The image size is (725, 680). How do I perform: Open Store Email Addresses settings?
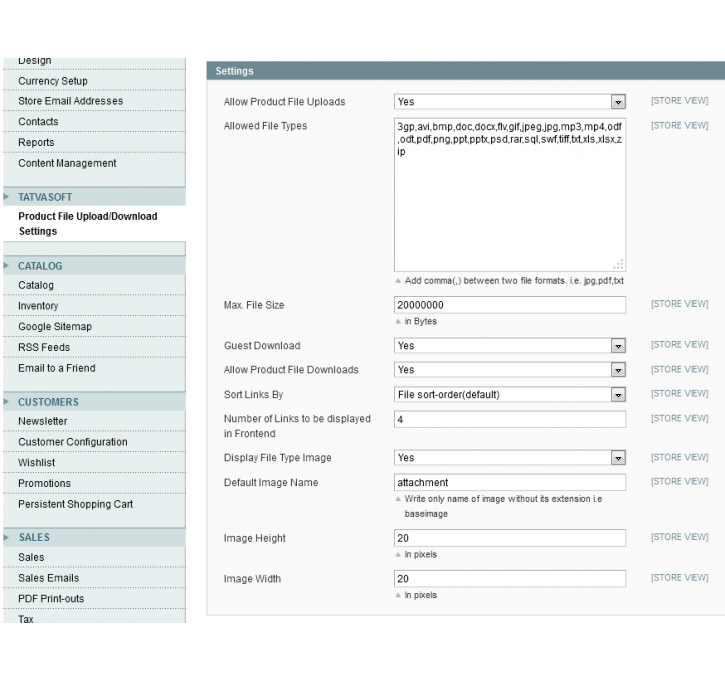(x=70, y=101)
